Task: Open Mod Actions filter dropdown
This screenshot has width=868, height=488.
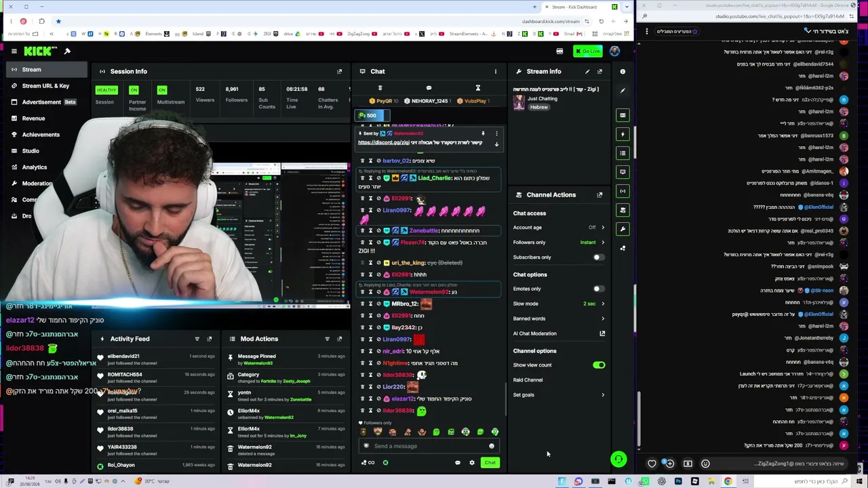Action: pos(328,339)
